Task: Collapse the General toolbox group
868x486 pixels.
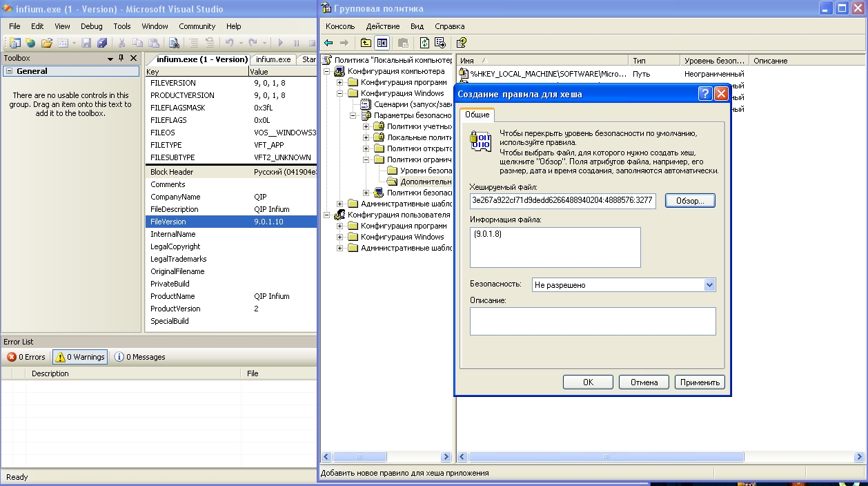Action: click(9, 71)
